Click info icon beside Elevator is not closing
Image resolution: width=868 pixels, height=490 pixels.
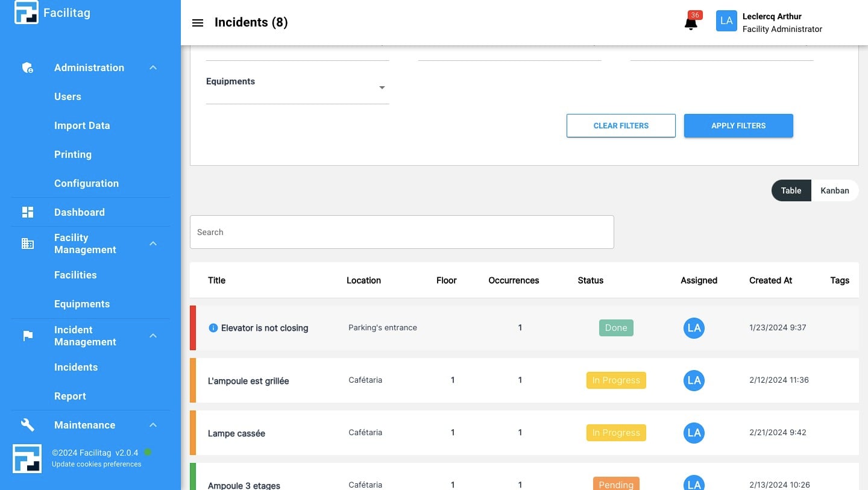tap(213, 328)
